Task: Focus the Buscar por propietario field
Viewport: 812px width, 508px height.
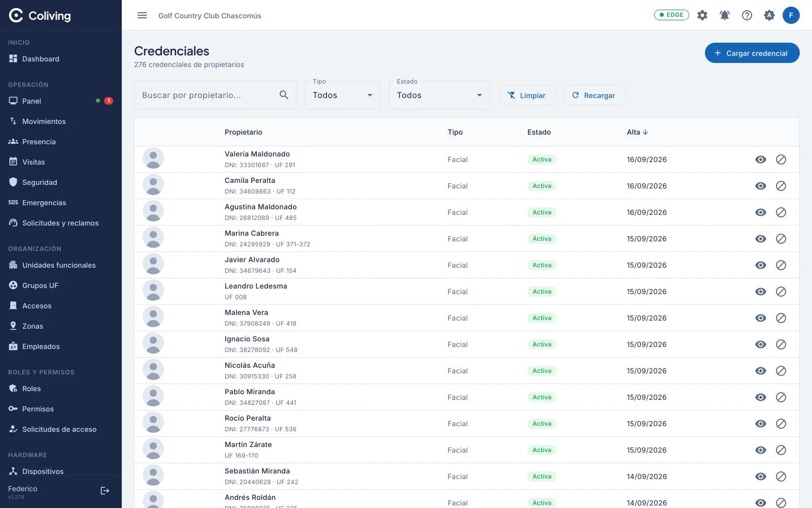Action: tap(215, 95)
